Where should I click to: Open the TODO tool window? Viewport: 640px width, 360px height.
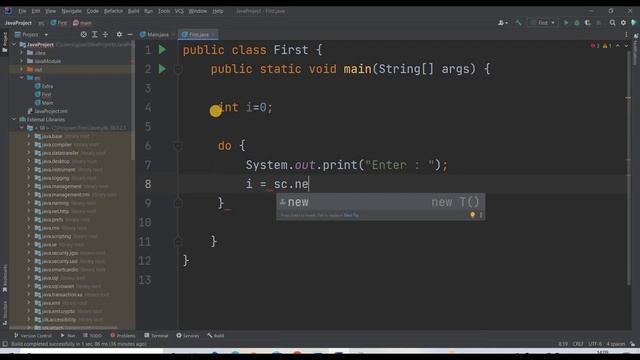pos(93,336)
